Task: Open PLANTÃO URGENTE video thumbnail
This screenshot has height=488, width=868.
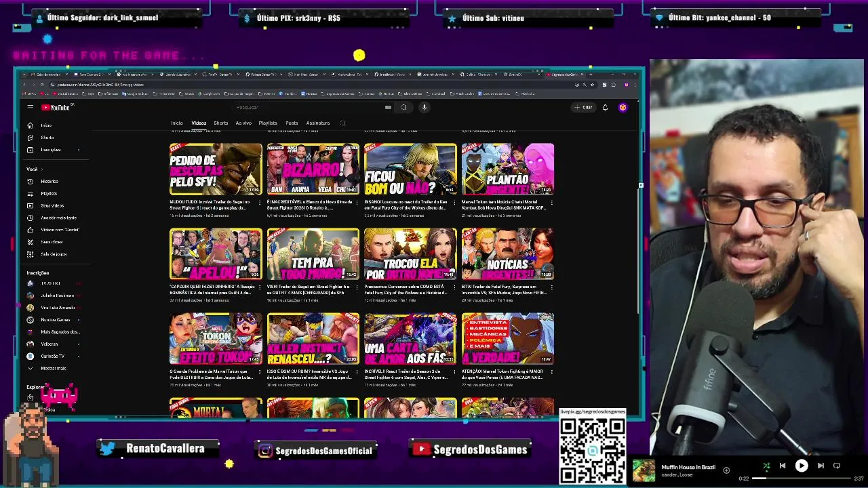Action: [x=508, y=169]
